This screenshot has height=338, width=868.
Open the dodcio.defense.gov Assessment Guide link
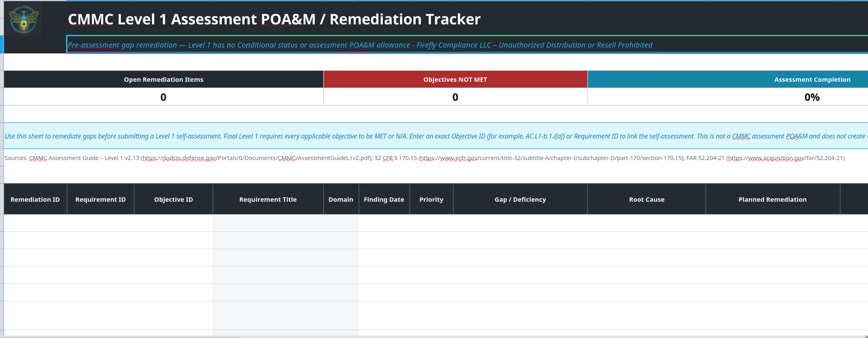coord(256,158)
